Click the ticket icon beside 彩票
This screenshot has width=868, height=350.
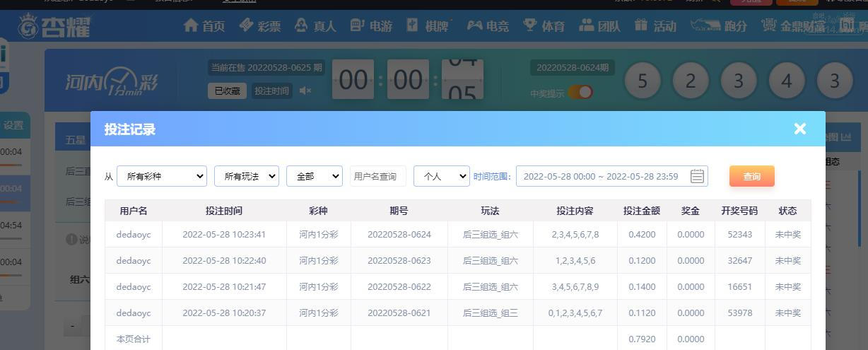click(x=246, y=25)
